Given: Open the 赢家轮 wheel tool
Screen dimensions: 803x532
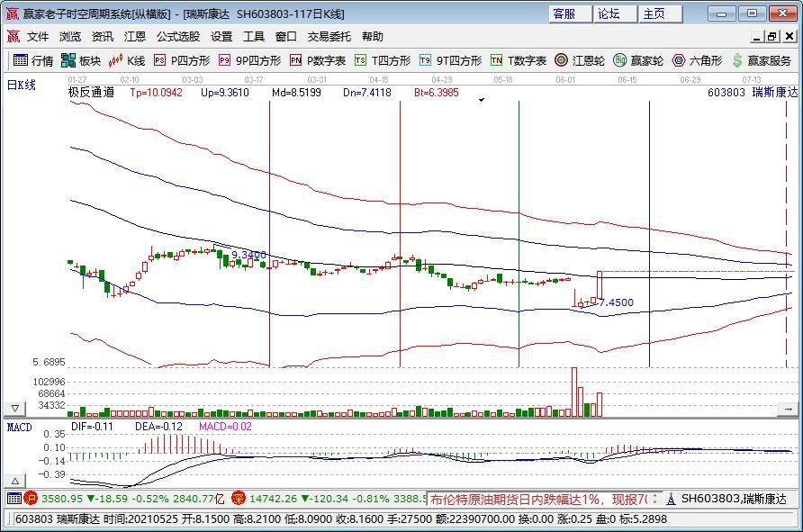Looking at the screenshot, I should pos(638,60).
